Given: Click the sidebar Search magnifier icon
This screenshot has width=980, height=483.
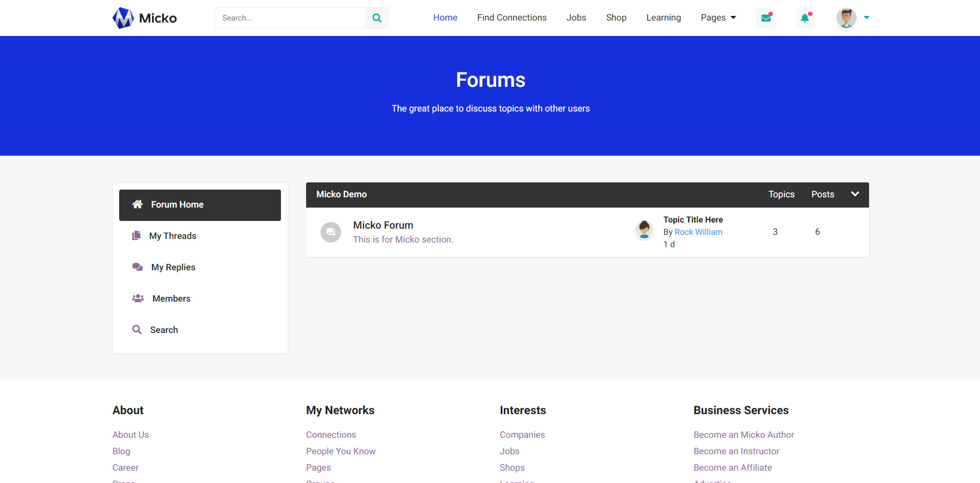Looking at the screenshot, I should point(137,330).
